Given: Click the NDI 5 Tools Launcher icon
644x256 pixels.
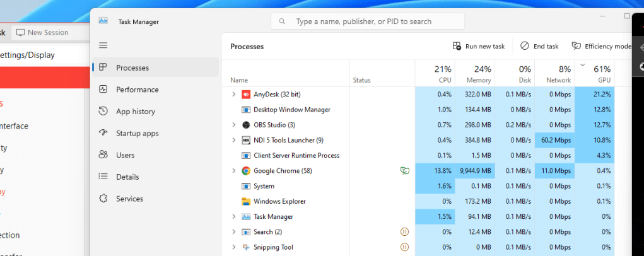Looking at the screenshot, I should click(246, 141).
